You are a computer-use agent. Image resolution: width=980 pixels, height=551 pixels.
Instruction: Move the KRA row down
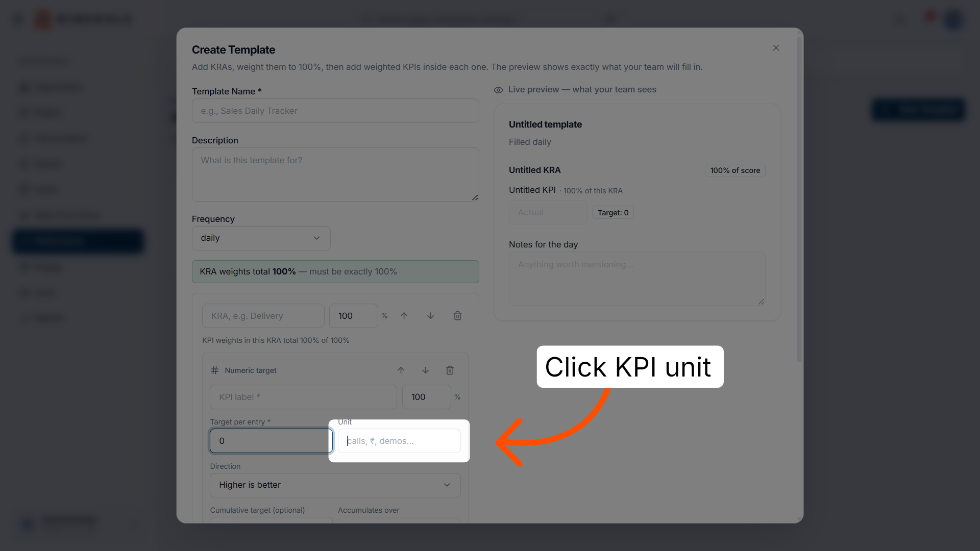(430, 316)
